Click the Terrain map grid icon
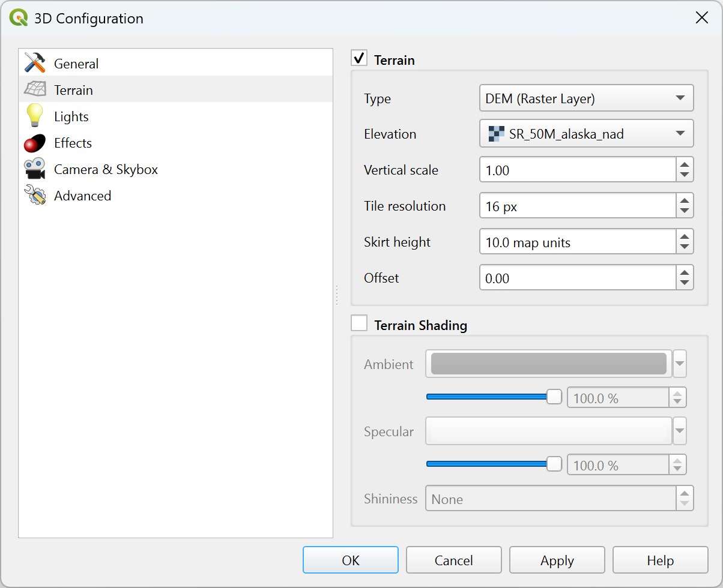Screen dimensions: 723x588 (x=35, y=89)
